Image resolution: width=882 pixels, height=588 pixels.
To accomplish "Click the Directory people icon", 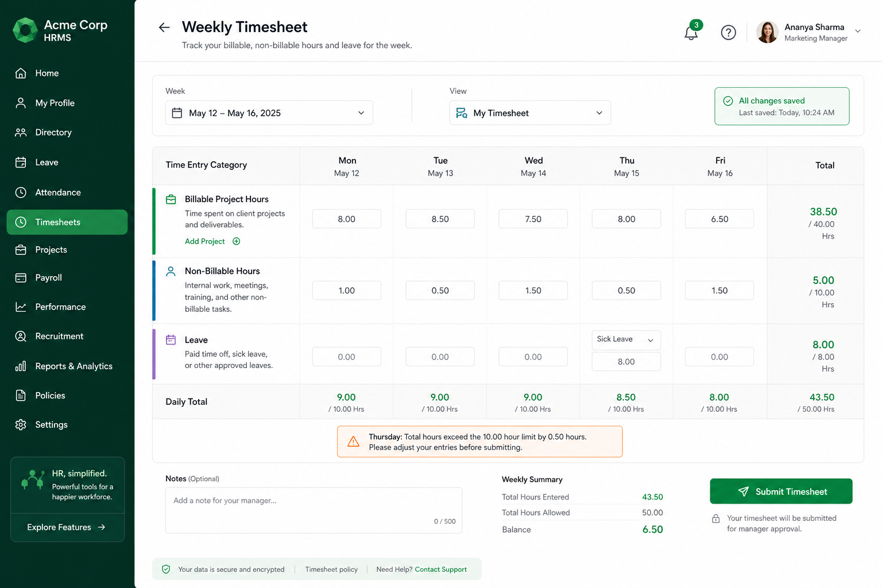I will click(x=21, y=132).
